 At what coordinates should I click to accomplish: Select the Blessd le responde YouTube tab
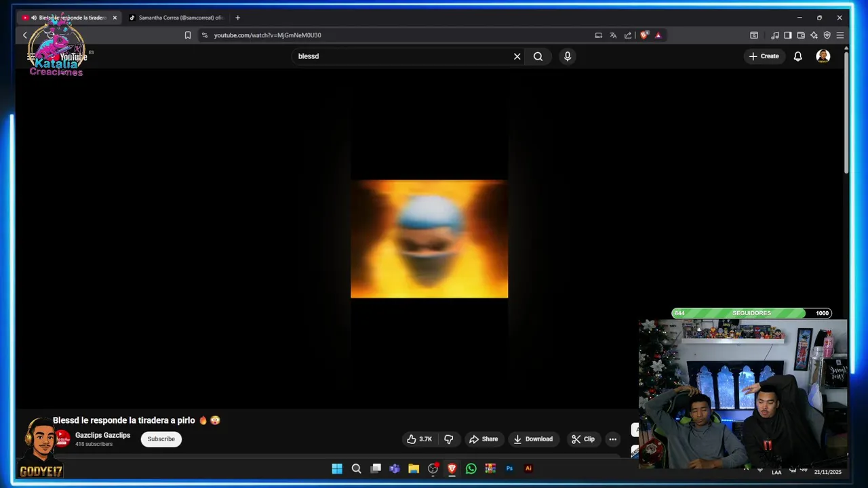click(69, 18)
